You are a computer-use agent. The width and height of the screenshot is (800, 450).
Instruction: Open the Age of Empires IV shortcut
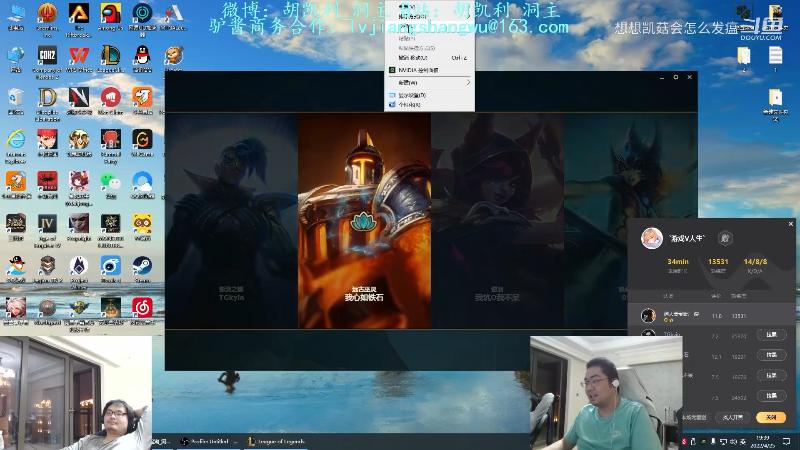point(47,231)
